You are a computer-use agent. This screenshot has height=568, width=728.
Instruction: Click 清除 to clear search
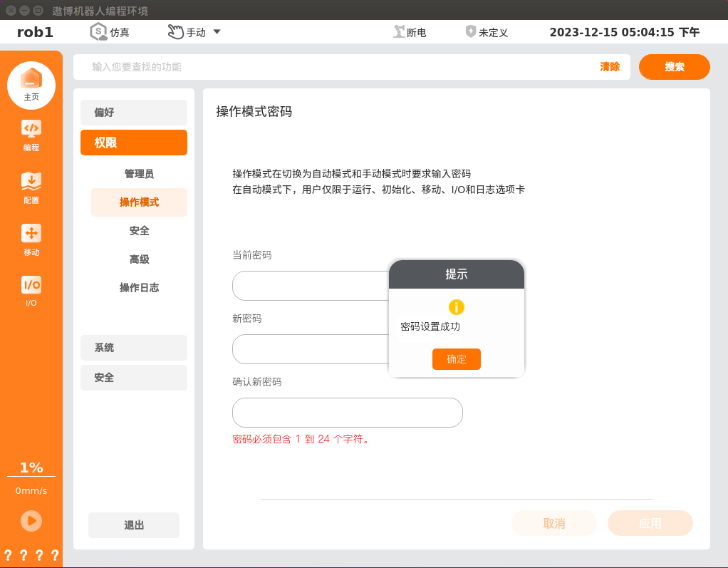click(610, 67)
